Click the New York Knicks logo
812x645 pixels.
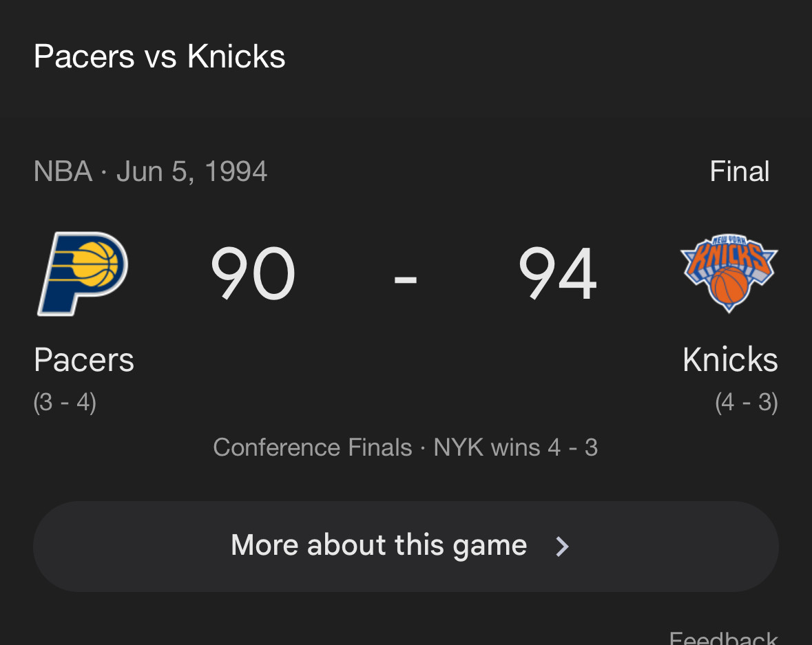(x=729, y=273)
